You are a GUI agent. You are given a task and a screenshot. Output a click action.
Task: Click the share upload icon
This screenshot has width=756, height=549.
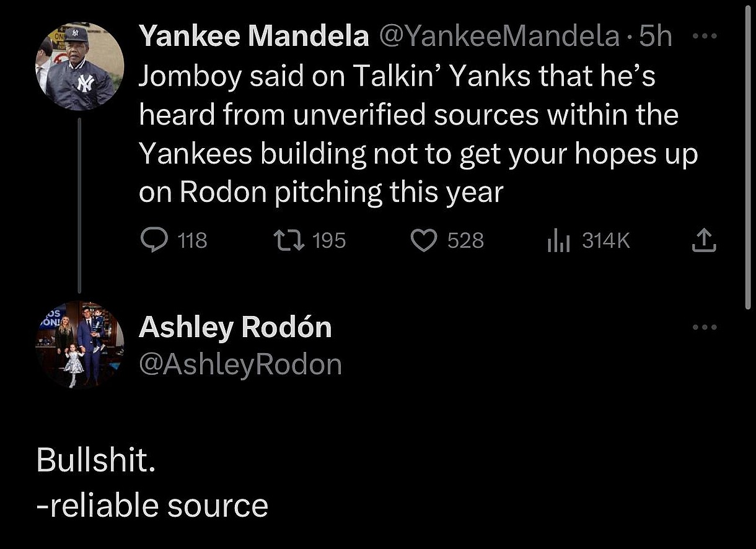coord(703,240)
